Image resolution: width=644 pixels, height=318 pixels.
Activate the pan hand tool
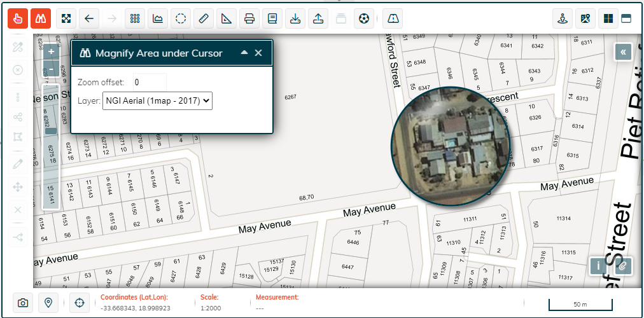(x=18, y=18)
